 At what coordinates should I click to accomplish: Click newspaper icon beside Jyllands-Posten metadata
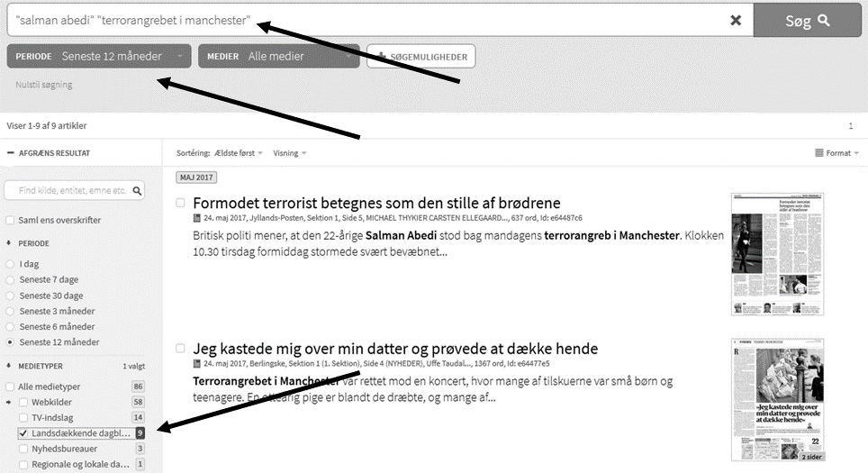pyautogui.click(x=196, y=218)
